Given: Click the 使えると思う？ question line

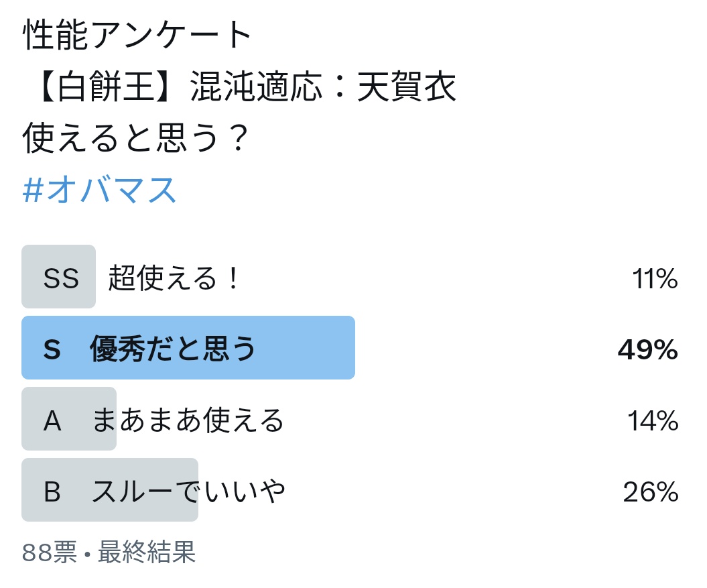Looking at the screenshot, I should 135,137.
